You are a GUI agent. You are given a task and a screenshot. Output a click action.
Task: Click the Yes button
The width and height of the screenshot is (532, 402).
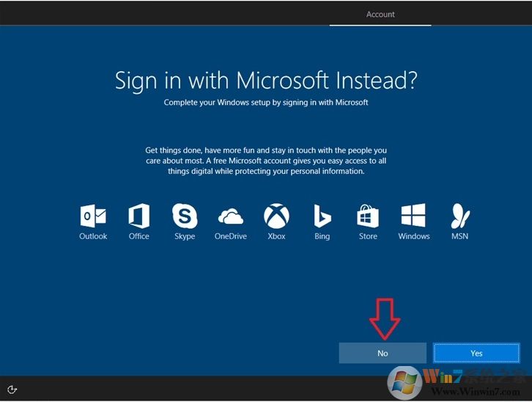coord(476,353)
